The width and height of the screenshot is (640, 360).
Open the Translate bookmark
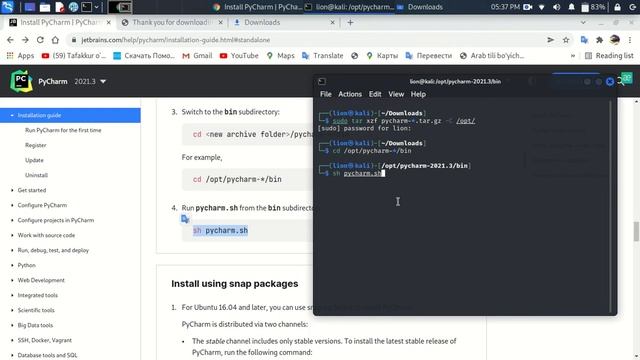(322, 56)
